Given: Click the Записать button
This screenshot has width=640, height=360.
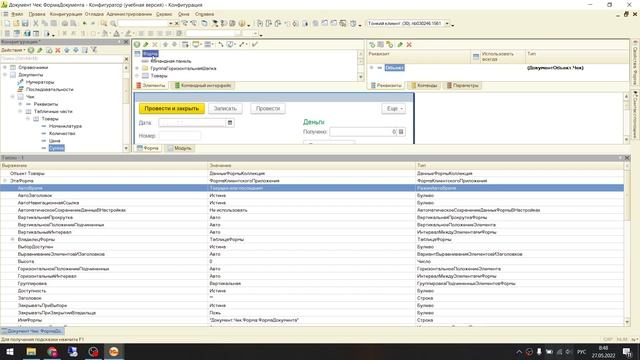Looking at the screenshot, I should [225, 109].
